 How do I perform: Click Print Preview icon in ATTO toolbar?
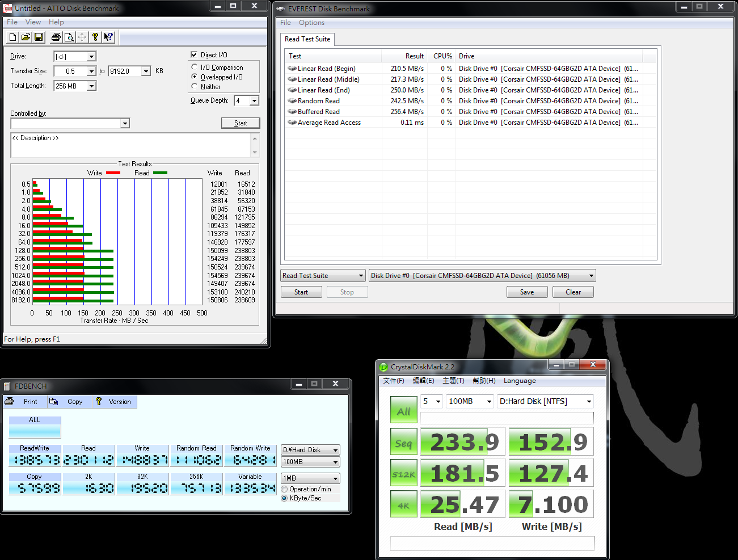[x=69, y=37]
